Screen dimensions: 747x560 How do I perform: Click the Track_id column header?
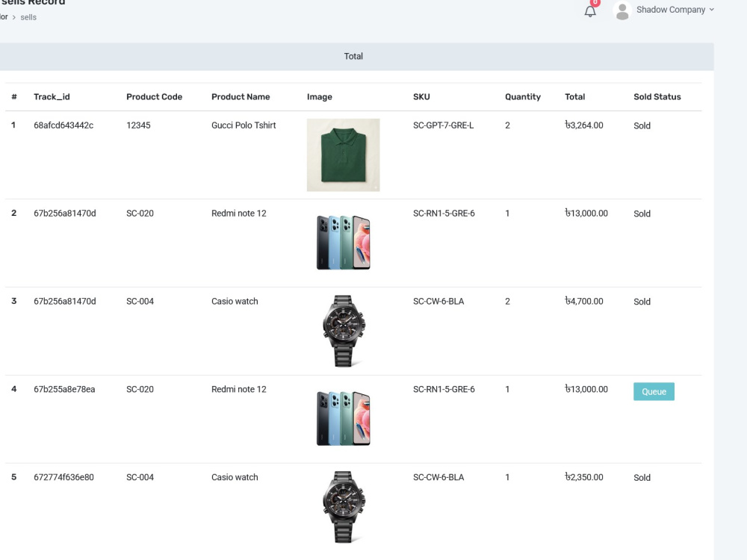52,96
